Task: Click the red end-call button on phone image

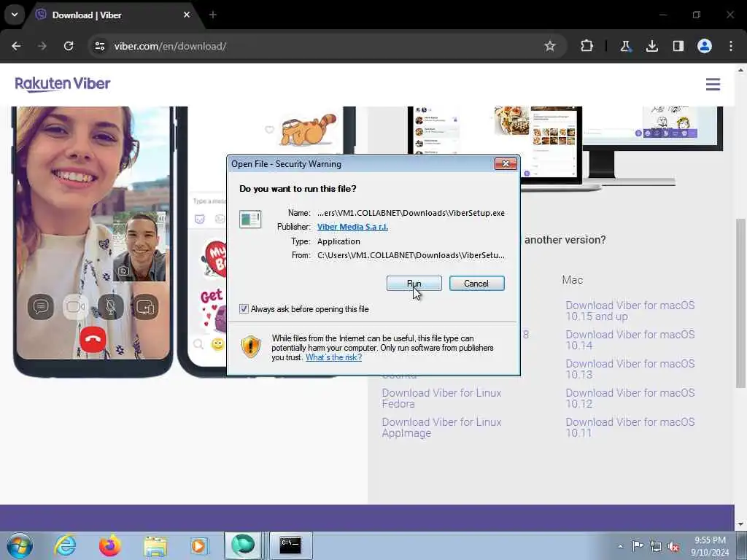Action: coord(93,340)
